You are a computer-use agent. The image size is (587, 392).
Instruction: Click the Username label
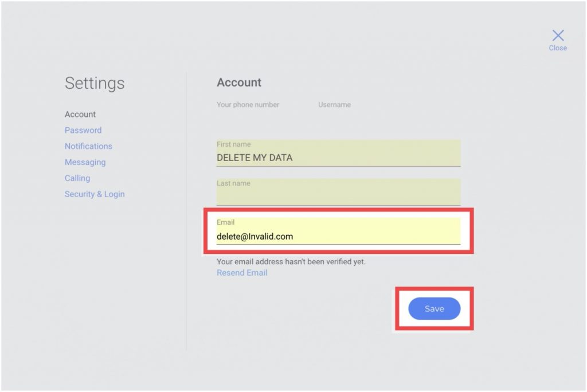[x=334, y=105]
